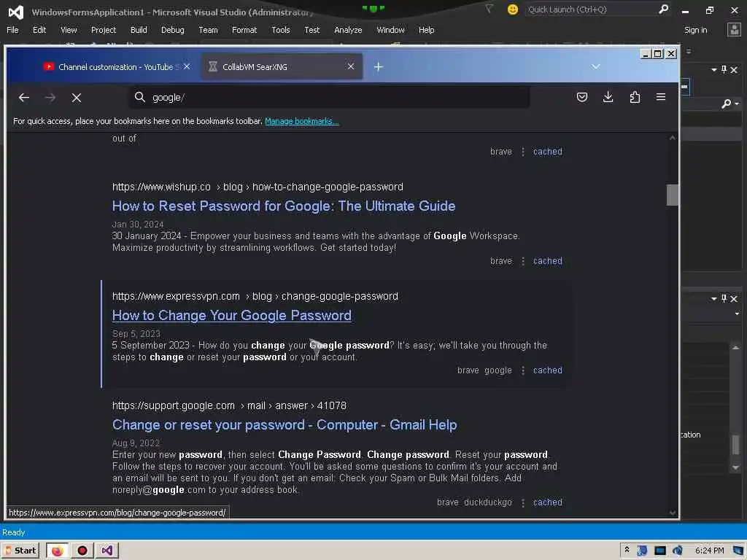Stop loading the page with the X button

(x=76, y=98)
